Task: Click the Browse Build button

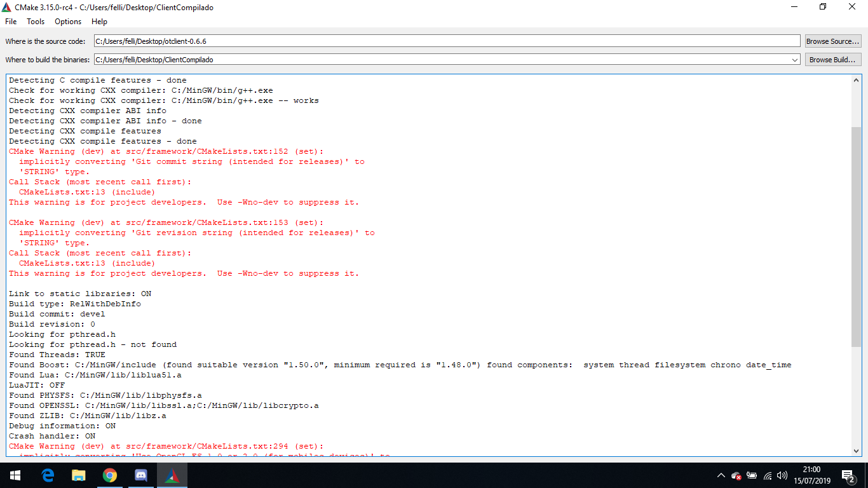Action: tap(832, 60)
